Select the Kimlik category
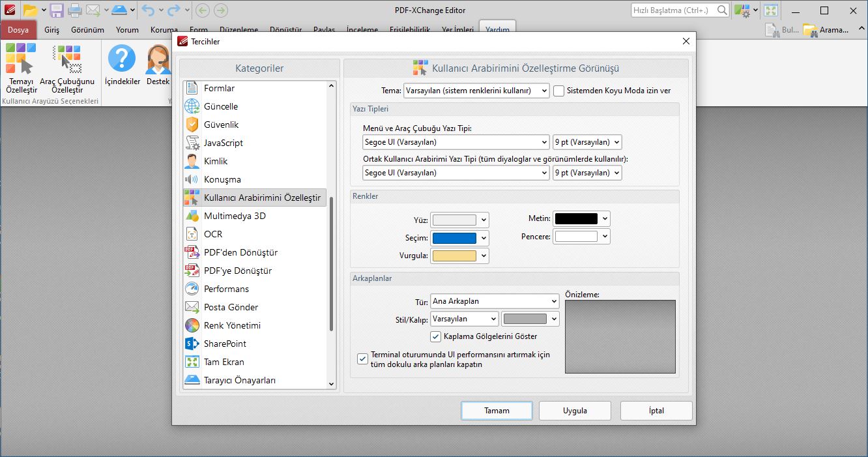The height and width of the screenshot is (457, 868). [255, 161]
